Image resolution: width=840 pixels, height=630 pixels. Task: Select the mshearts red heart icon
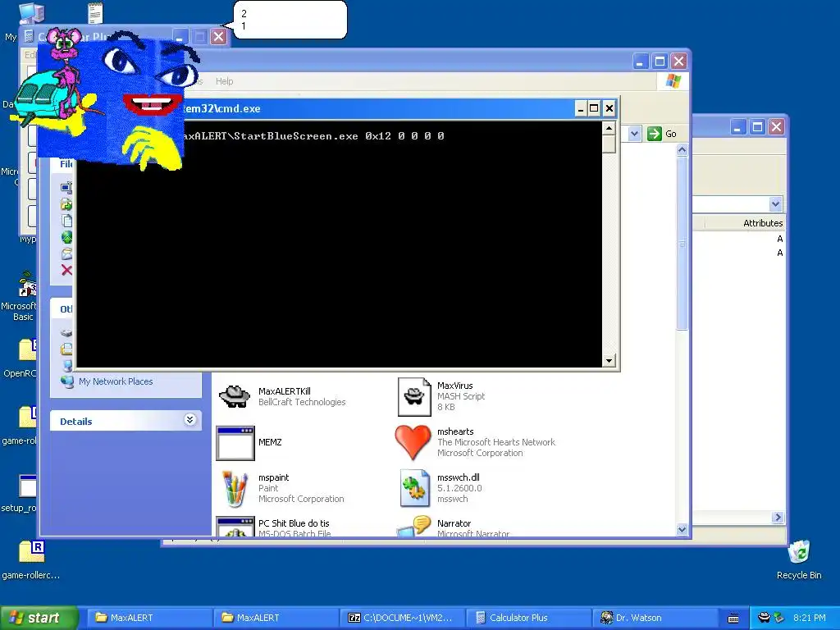(413, 442)
